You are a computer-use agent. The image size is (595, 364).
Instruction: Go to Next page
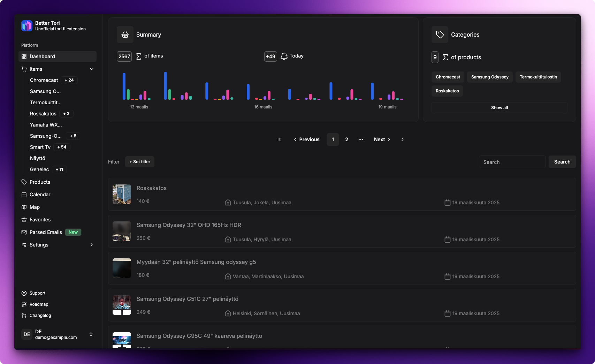click(382, 139)
